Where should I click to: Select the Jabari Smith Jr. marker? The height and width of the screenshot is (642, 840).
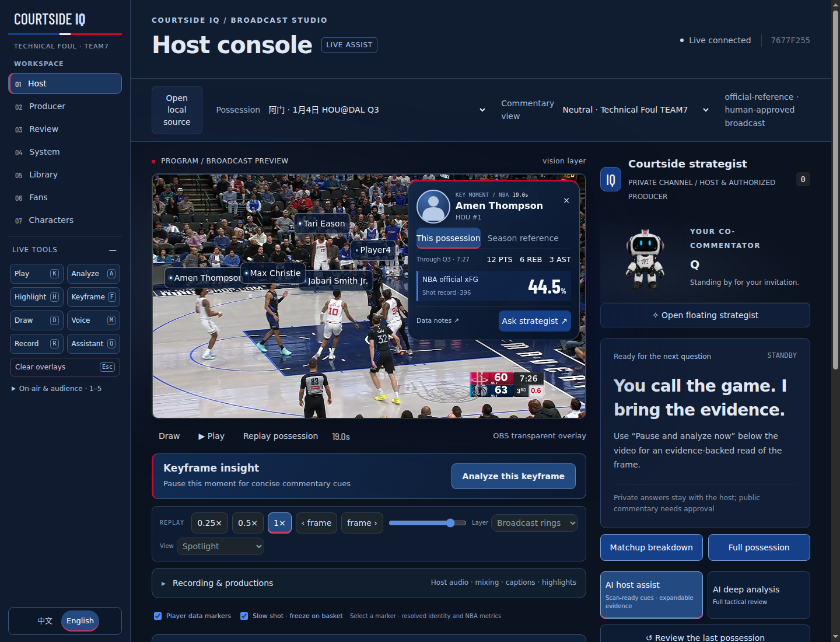click(337, 281)
